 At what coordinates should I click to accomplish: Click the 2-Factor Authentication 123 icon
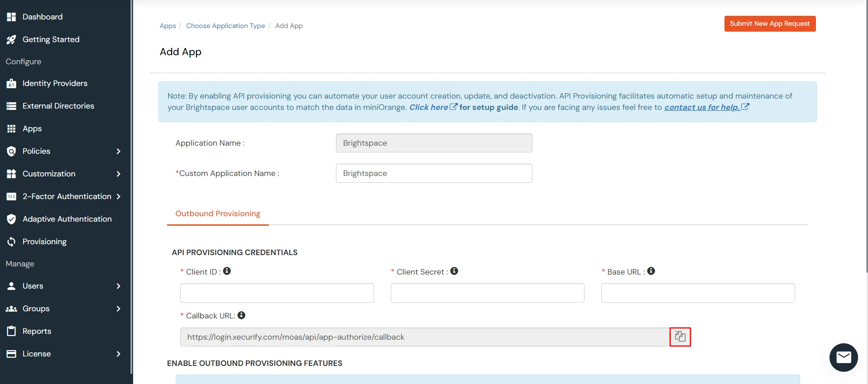point(11,196)
